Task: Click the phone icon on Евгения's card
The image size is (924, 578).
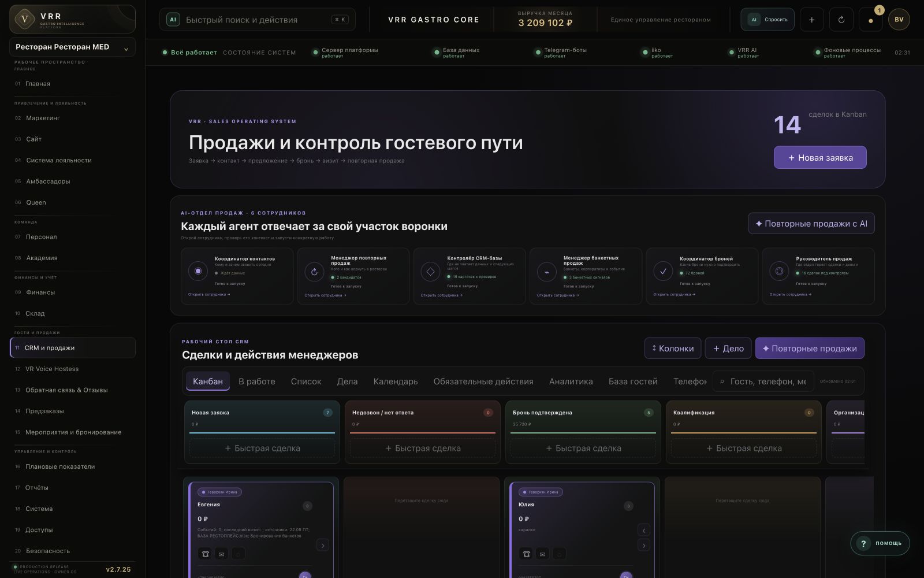Action: (x=205, y=554)
